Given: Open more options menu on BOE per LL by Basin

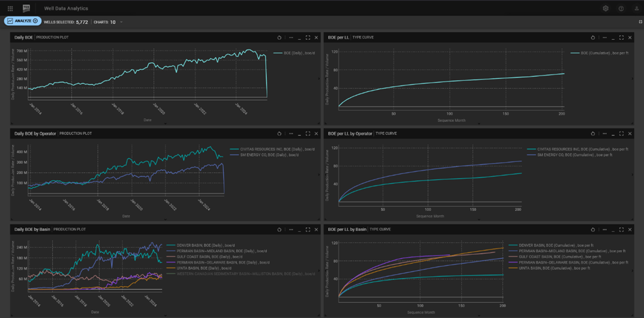Looking at the screenshot, I should coord(604,230).
